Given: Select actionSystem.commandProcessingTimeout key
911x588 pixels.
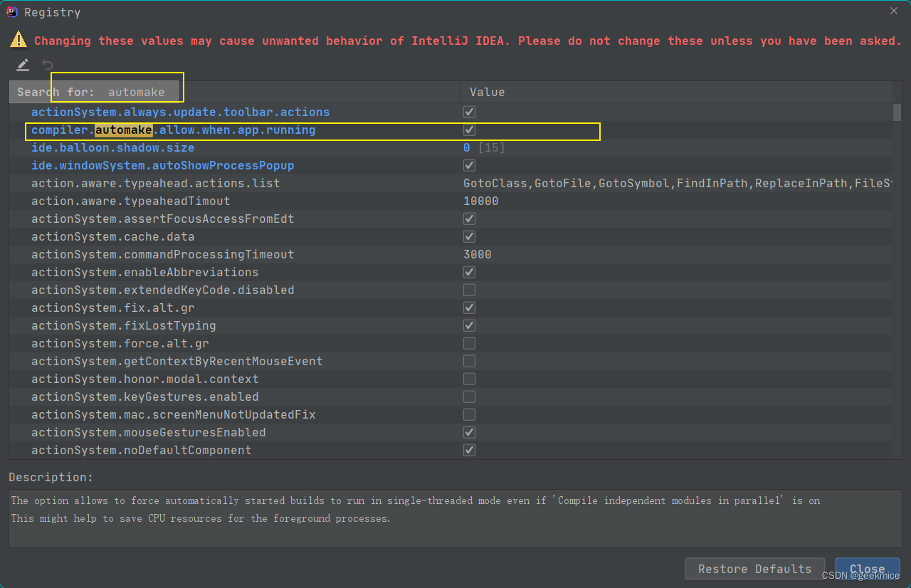Looking at the screenshot, I should (x=162, y=254).
